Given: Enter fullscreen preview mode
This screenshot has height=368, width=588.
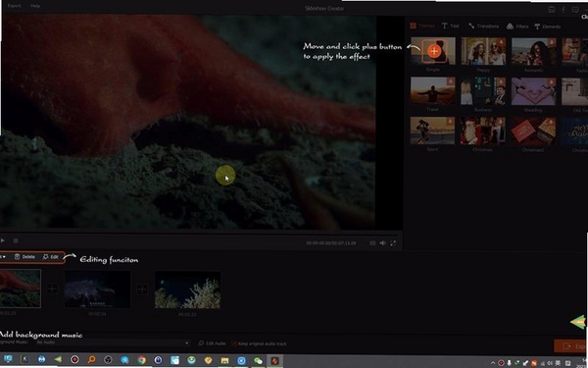Looking at the screenshot, I should (x=393, y=243).
